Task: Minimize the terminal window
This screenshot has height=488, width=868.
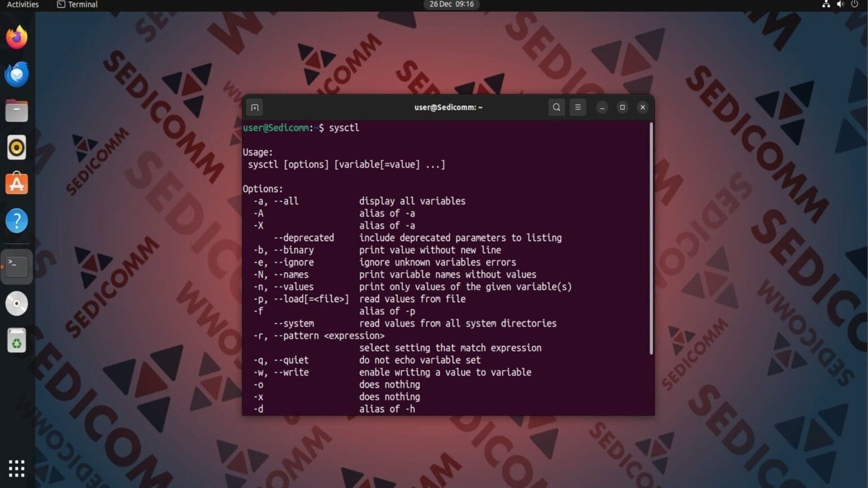Action: click(x=602, y=107)
